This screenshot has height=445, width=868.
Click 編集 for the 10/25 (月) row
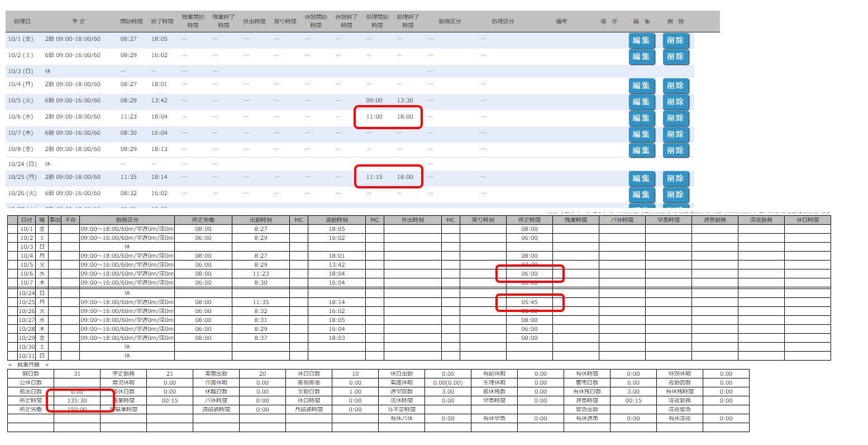(641, 178)
